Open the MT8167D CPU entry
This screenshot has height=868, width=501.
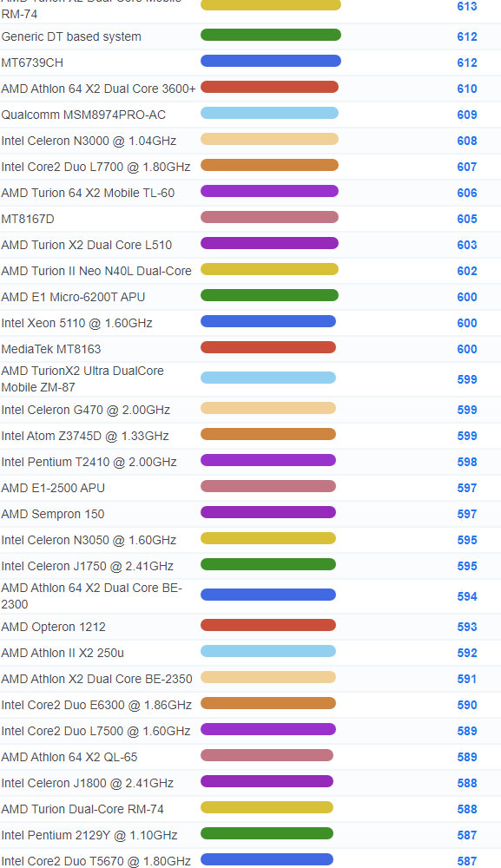pos(28,220)
